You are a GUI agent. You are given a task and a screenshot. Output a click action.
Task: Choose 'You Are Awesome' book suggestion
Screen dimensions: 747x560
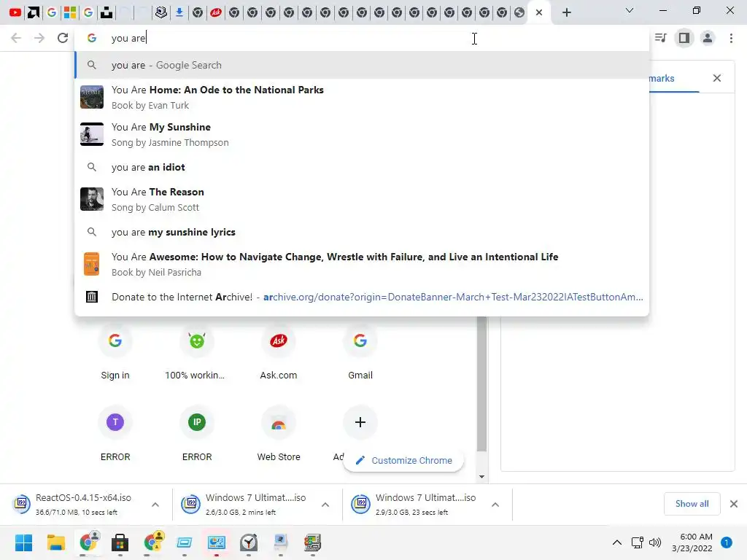click(362, 264)
